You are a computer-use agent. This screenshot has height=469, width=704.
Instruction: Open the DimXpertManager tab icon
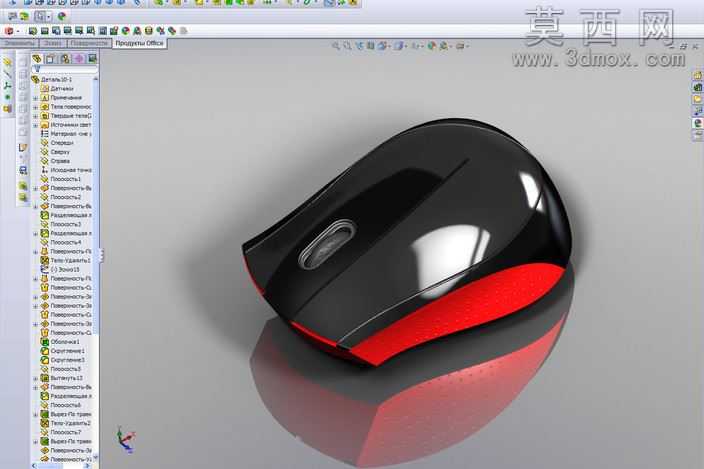(79, 59)
